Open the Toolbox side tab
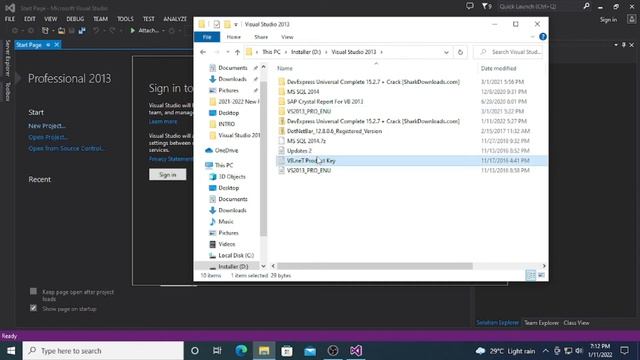Viewport: 640px width, 360px height. 7,91
